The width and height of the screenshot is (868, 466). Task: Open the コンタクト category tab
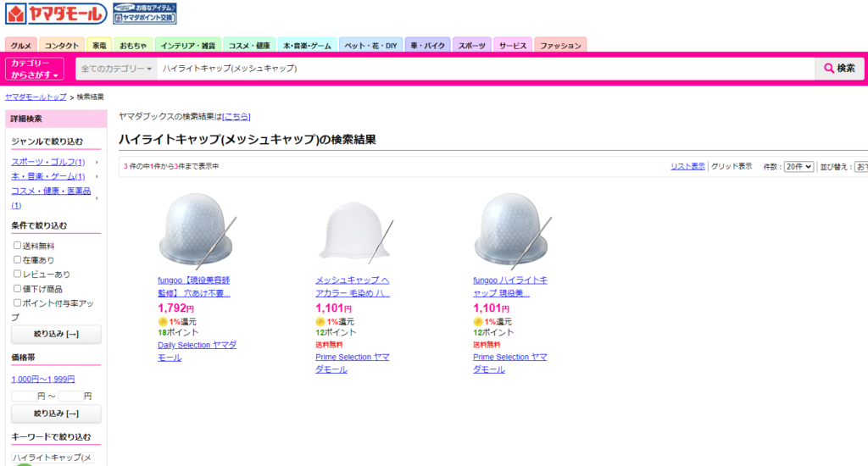pos(61,46)
